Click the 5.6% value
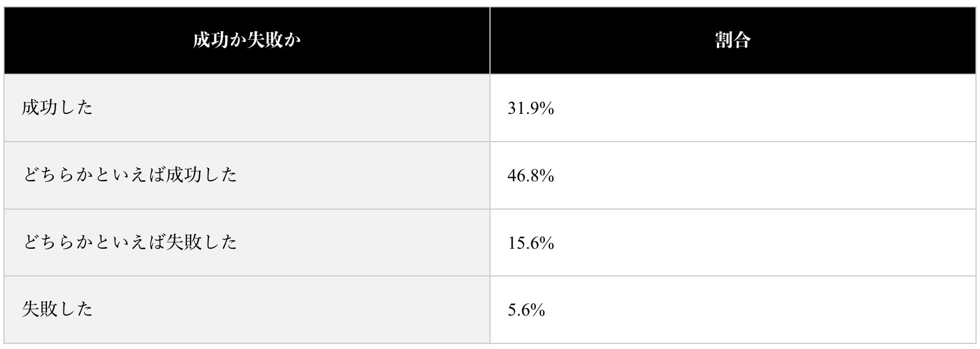980x349 pixels. click(x=526, y=310)
